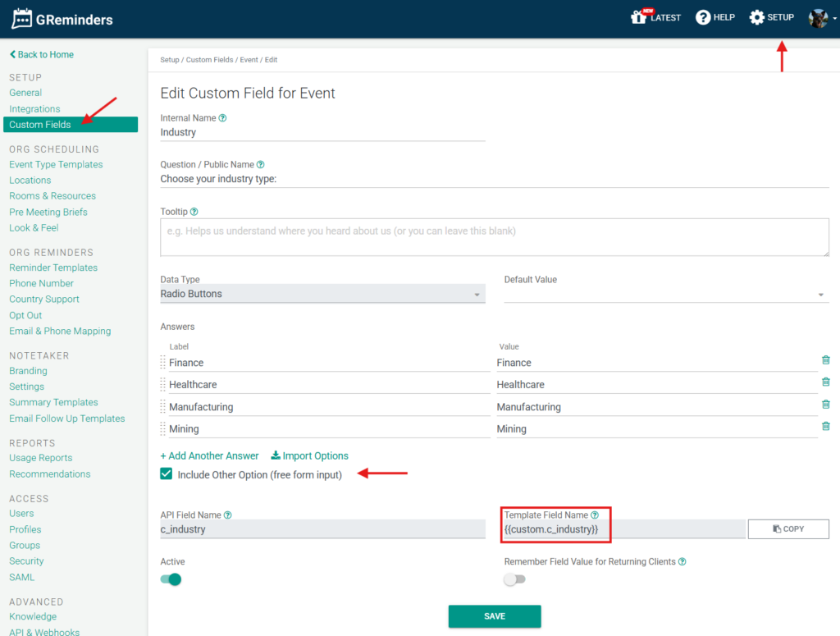Delete the Finance answer row
Image resolution: width=840 pixels, height=636 pixels.
point(825,359)
